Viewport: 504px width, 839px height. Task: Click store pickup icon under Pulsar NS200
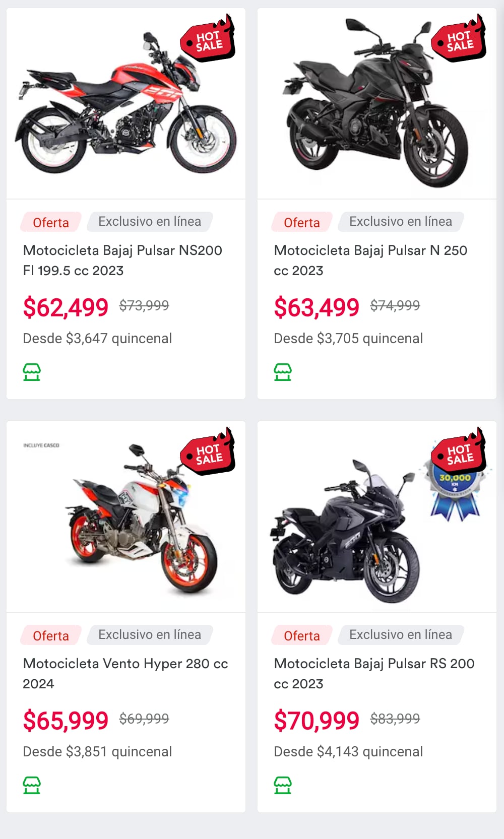32,372
